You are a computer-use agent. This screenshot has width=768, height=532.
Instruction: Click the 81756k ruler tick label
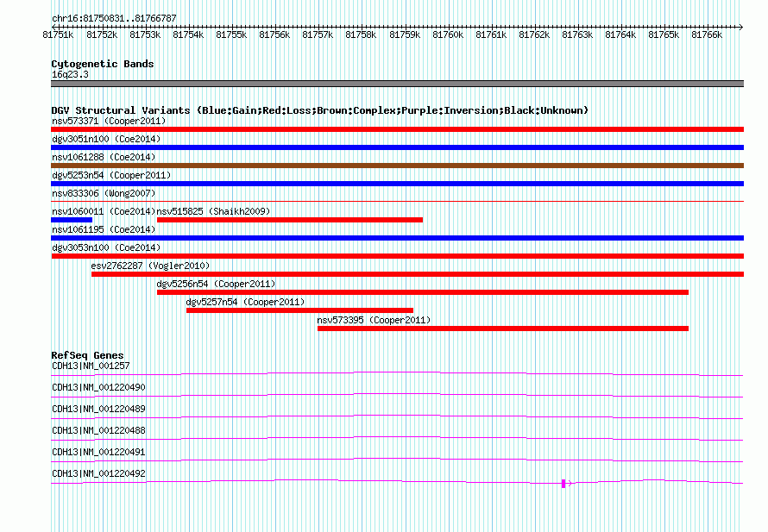point(274,34)
